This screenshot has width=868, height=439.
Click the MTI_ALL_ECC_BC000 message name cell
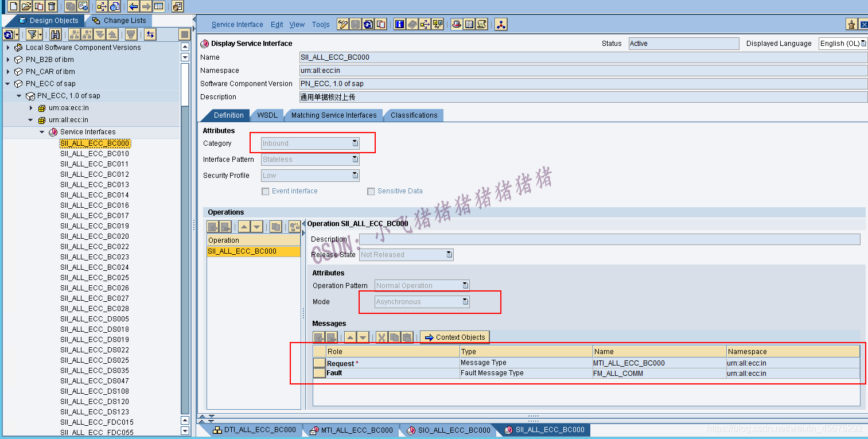(659, 363)
